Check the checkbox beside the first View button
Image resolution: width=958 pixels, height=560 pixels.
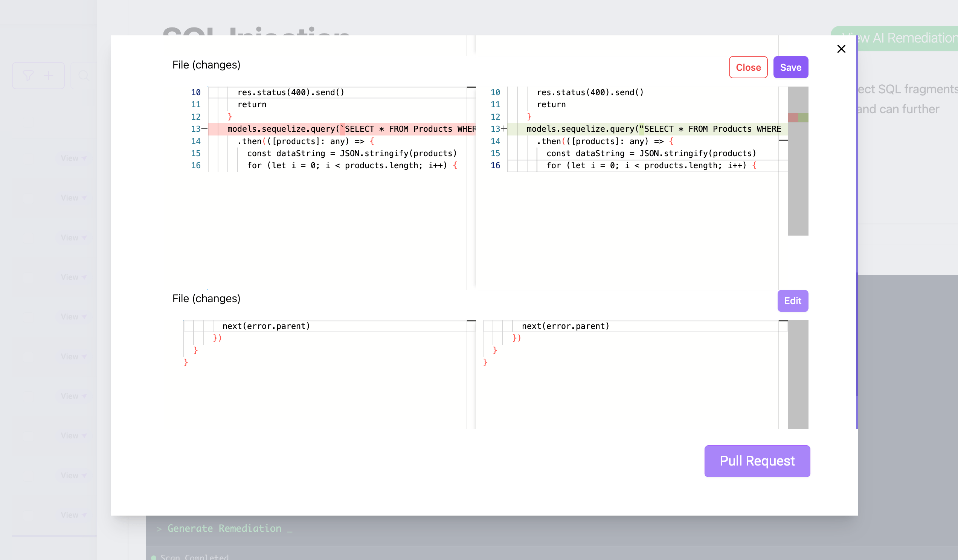pos(28,158)
